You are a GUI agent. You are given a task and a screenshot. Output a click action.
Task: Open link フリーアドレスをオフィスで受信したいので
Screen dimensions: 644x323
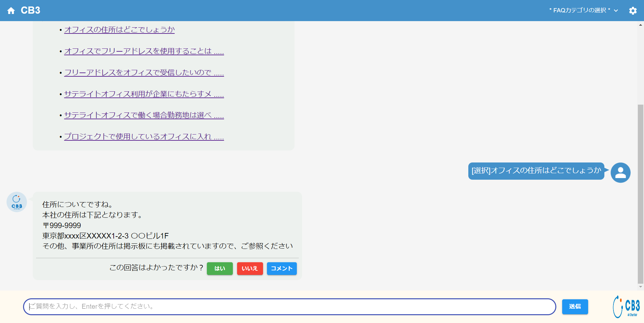click(144, 73)
